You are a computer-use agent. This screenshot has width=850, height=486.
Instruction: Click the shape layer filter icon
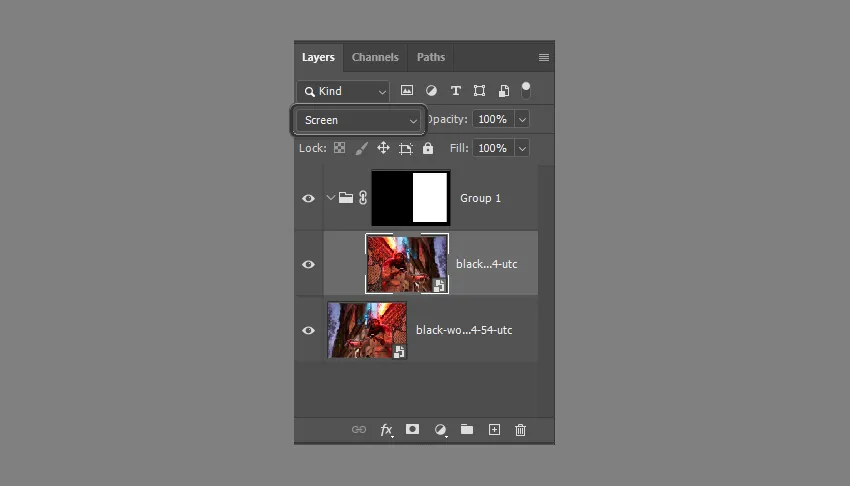pyautogui.click(x=479, y=91)
